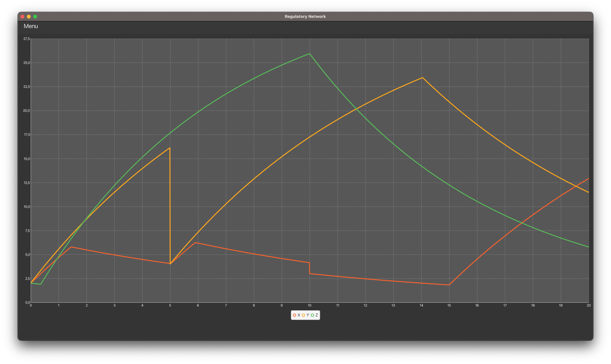This screenshot has width=611, height=364.
Task: Click the 5,0 label on the vertical axis
Action: (x=27, y=254)
